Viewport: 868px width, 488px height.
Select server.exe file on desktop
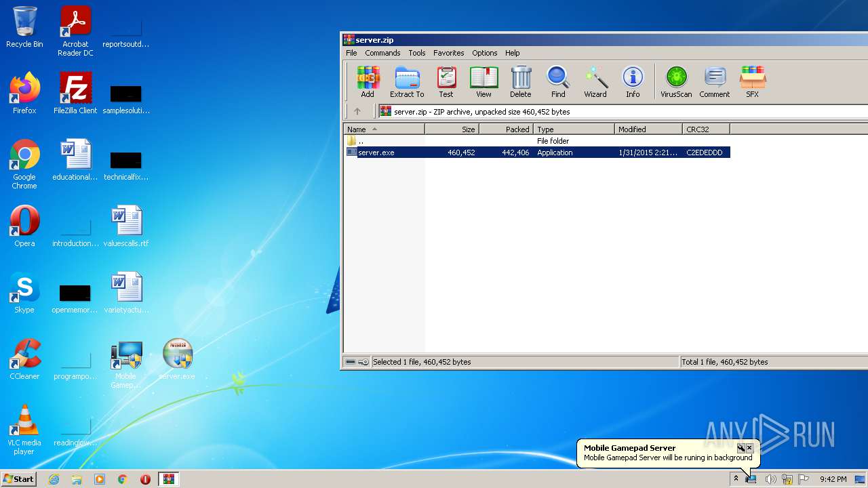(x=178, y=359)
